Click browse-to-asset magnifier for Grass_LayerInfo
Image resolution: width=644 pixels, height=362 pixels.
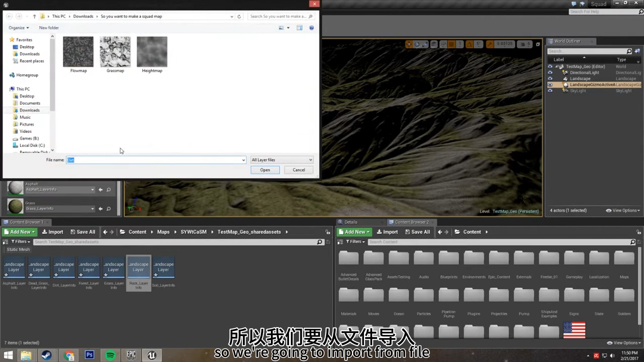click(109, 209)
